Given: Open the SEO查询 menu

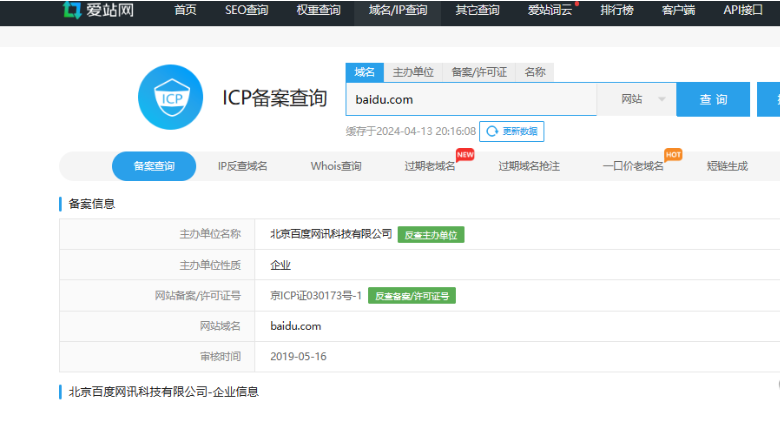Looking at the screenshot, I should (246, 10).
